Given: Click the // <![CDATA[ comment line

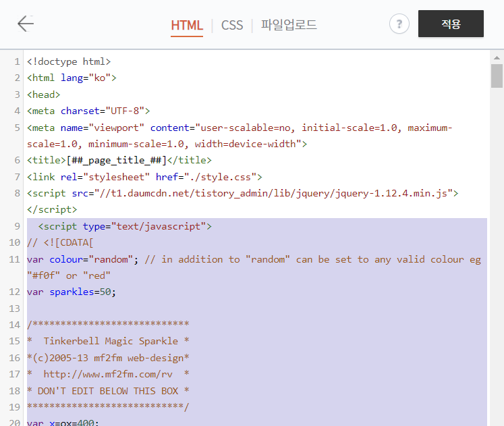Looking at the screenshot, I should point(60,242).
